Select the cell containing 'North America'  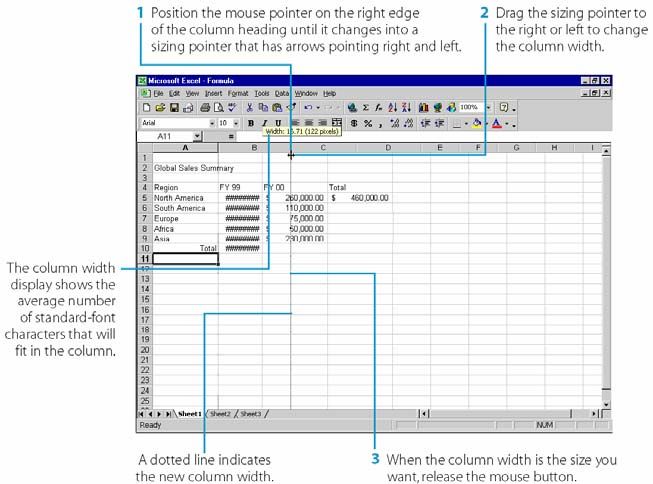coord(185,198)
